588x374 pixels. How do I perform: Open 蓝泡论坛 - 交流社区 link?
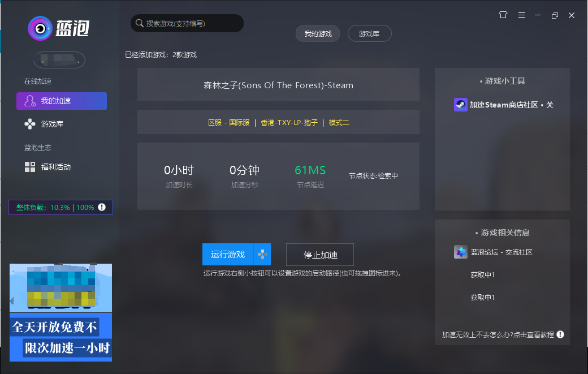click(x=501, y=252)
